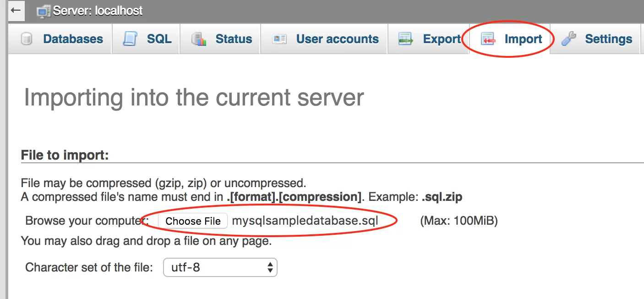Open the Databases tab label
This screenshot has width=644, height=299.
(73, 39)
